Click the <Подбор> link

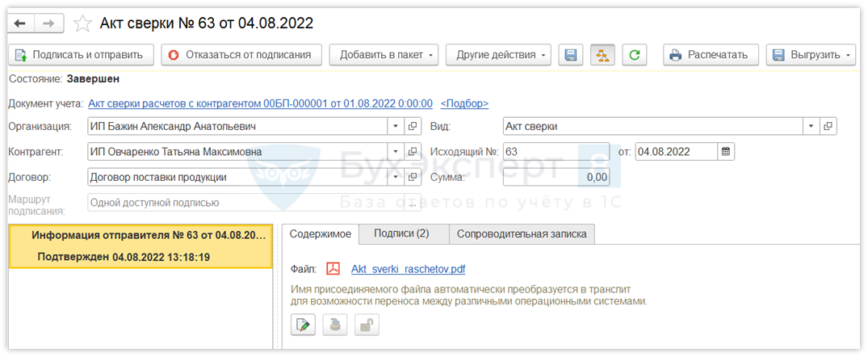(x=464, y=103)
